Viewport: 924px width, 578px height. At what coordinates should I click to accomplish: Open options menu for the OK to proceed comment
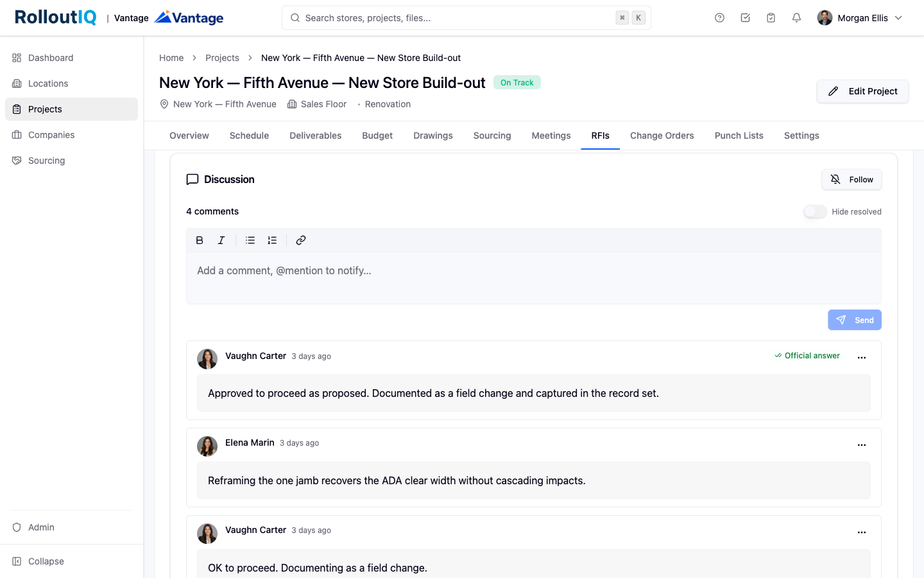pyautogui.click(x=862, y=532)
